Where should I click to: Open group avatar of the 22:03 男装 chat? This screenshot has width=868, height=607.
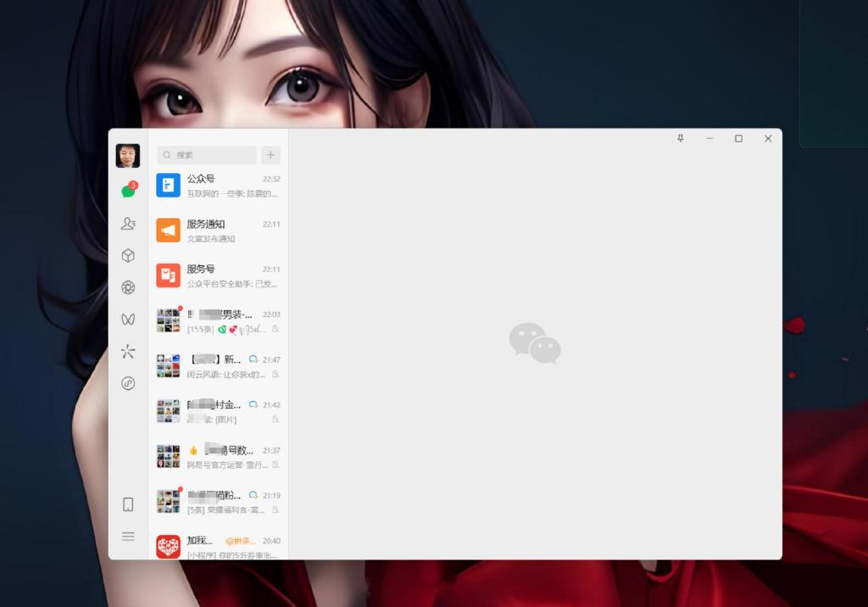click(169, 320)
